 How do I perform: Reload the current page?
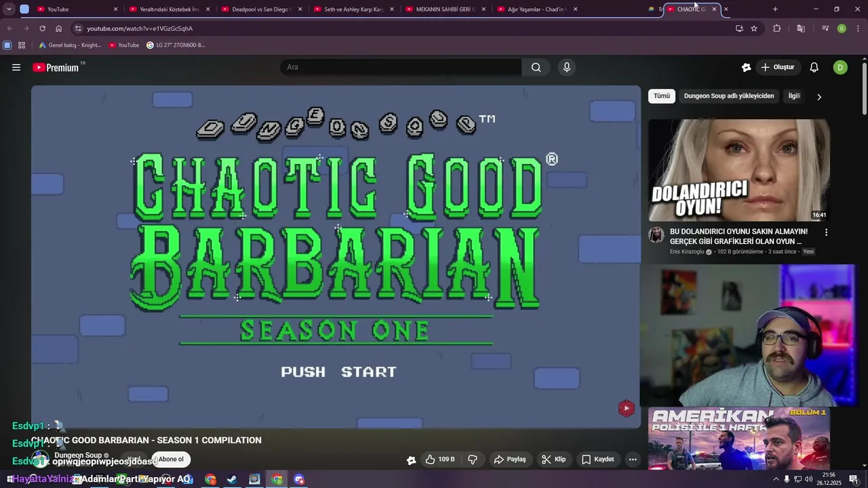(42, 28)
